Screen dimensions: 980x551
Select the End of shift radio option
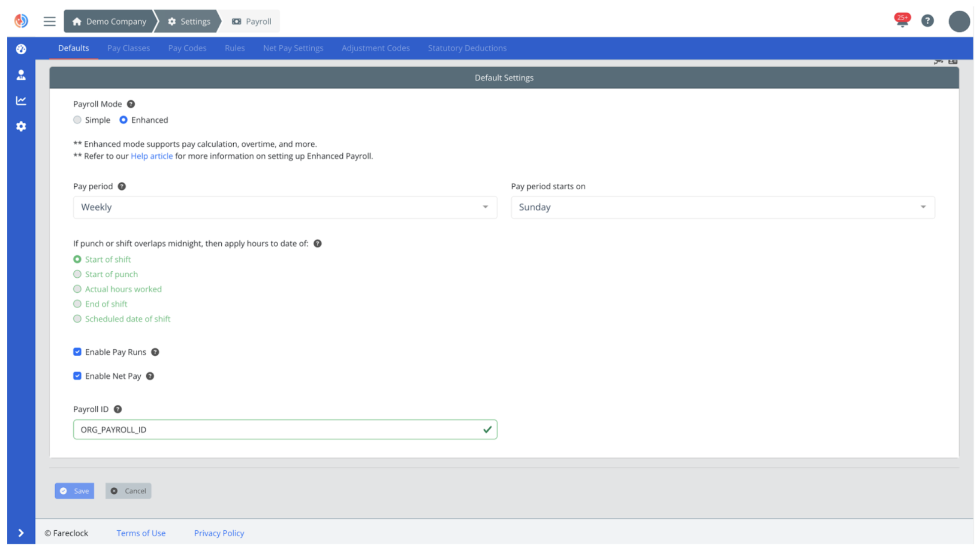point(77,303)
